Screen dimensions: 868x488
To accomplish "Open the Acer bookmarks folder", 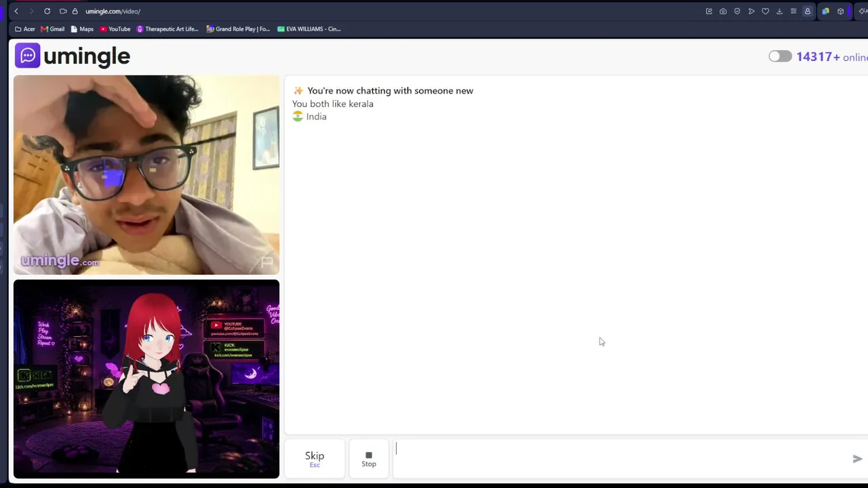I will coord(25,29).
